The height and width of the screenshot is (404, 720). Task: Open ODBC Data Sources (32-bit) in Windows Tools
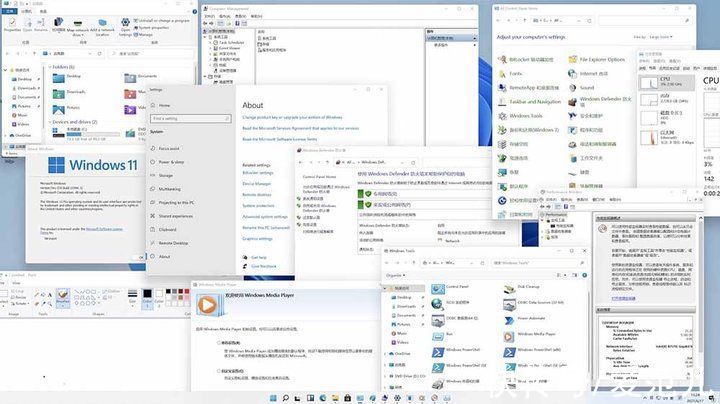point(540,303)
